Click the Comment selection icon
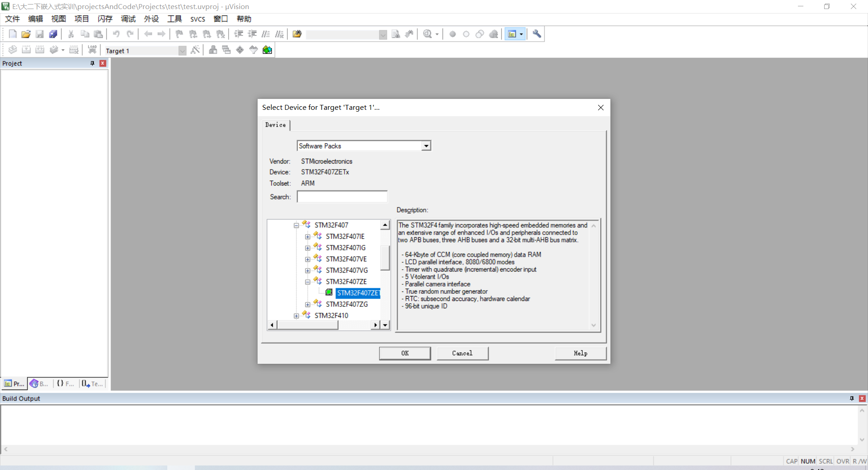Viewport: 868px width, 470px height. click(x=266, y=34)
